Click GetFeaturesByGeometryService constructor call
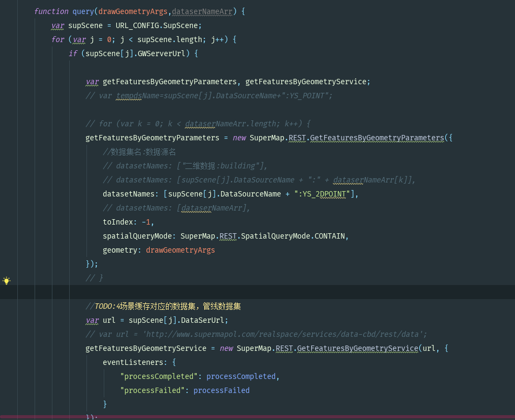Screen dimensions: 515x420 pos(358,348)
